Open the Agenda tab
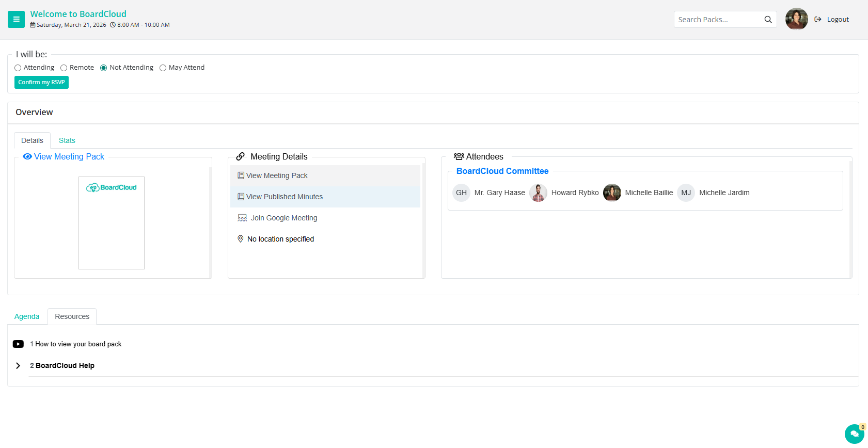This screenshot has width=868, height=448. tap(27, 316)
